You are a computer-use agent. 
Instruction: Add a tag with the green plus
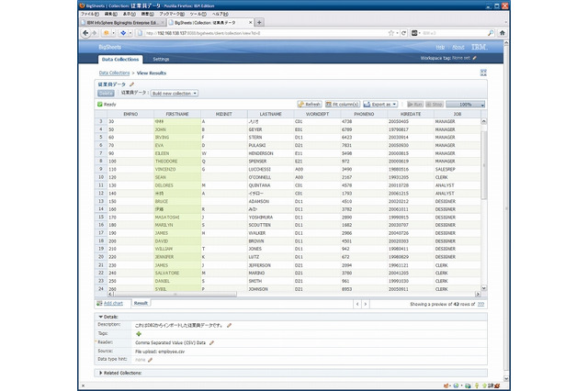[139, 334]
